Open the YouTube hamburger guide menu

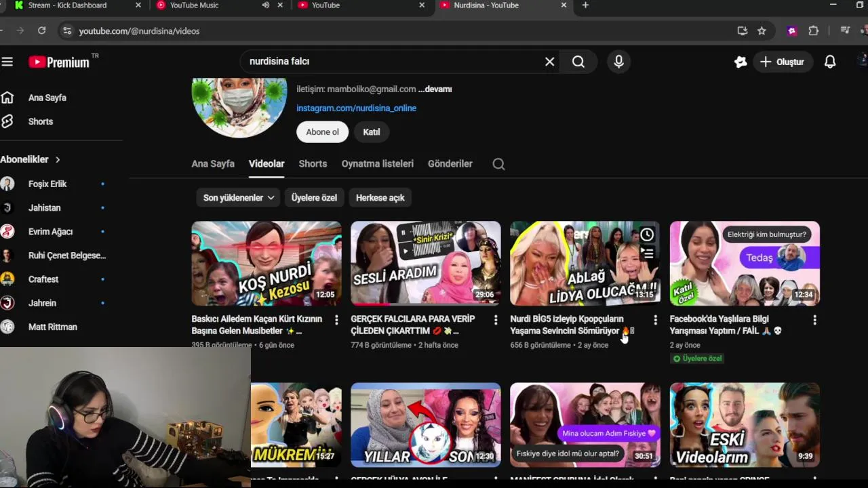point(7,62)
